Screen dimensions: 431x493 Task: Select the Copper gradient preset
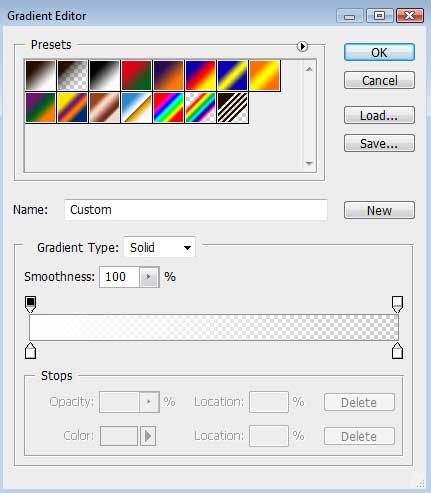pos(104,108)
